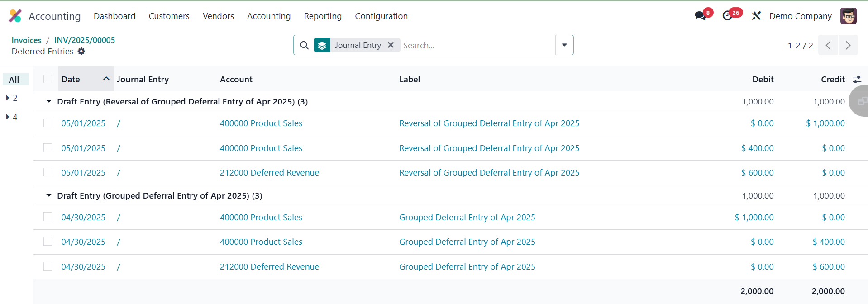Viewport: 868px width, 304px height.
Task: Click the debug tools wrench icon
Action: coord(756,16)
